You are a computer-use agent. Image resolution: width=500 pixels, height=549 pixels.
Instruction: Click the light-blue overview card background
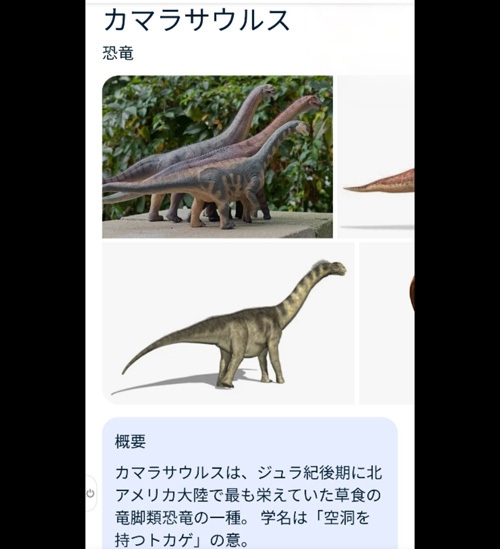click(250, 483)
